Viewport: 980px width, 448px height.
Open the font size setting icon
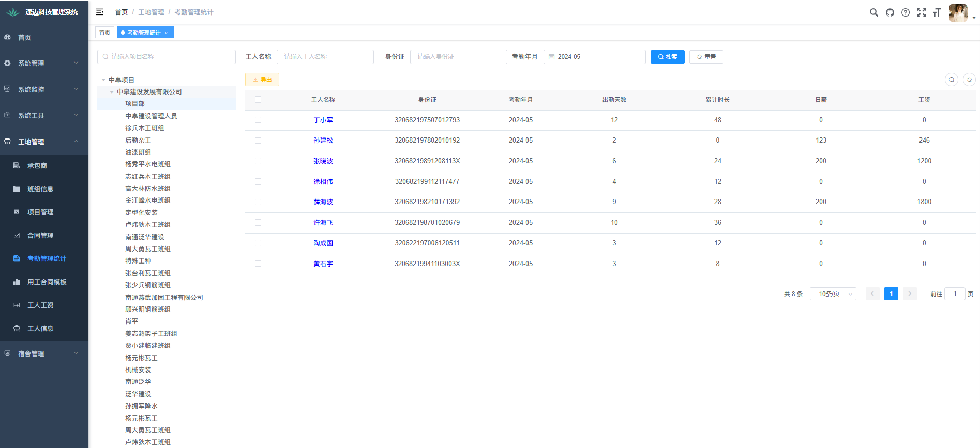coord(937,12)
